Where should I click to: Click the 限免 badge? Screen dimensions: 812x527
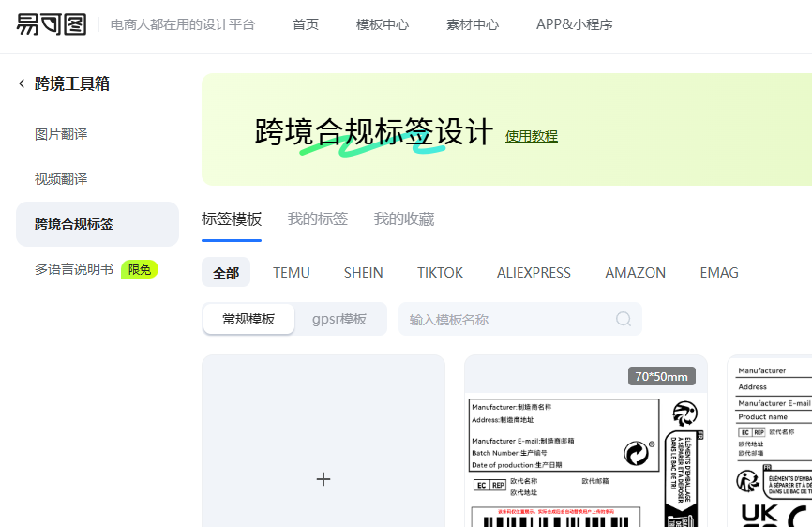140,269
